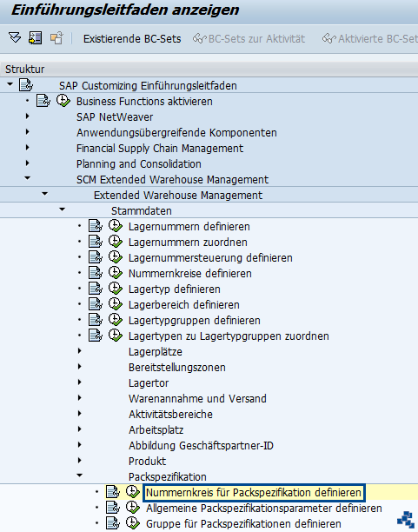
Task: Select Lagertypgruppen definieren text
Action: (x=195, y=320)
